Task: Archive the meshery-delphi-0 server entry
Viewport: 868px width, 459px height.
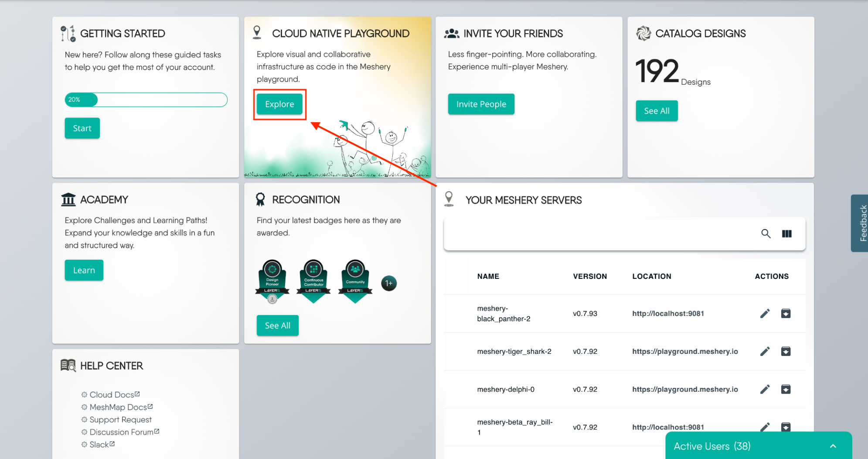Action: 786,389
